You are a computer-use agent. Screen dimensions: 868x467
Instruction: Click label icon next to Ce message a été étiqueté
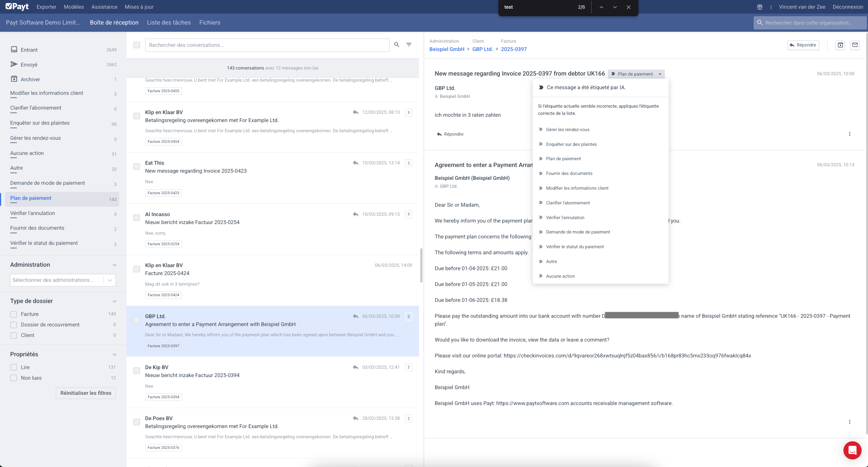point(541,87)
